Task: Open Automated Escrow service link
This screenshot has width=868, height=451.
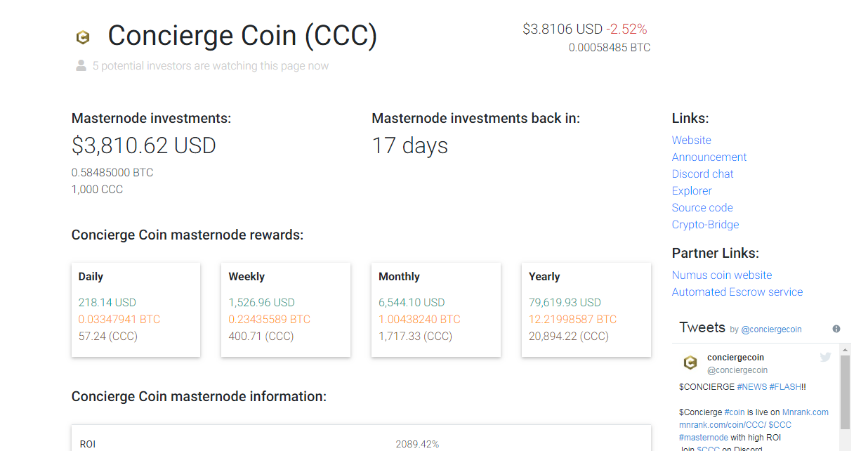Action: tap(737, 292)
